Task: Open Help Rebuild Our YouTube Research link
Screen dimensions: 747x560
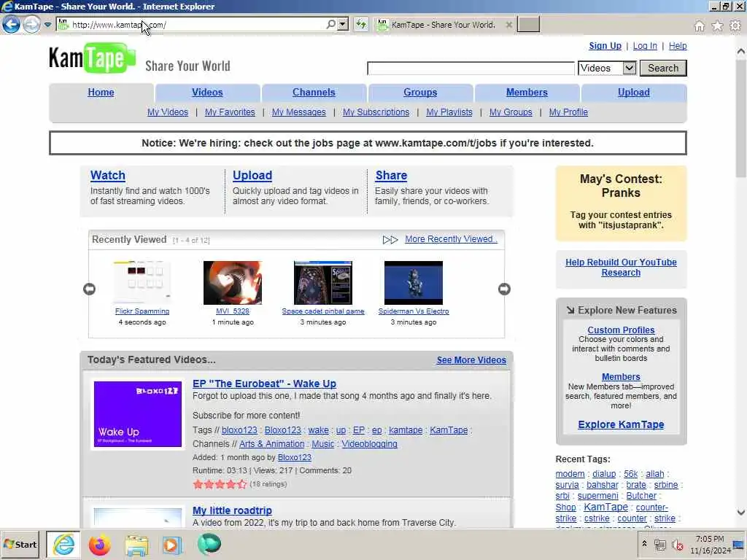Action: 621,267
